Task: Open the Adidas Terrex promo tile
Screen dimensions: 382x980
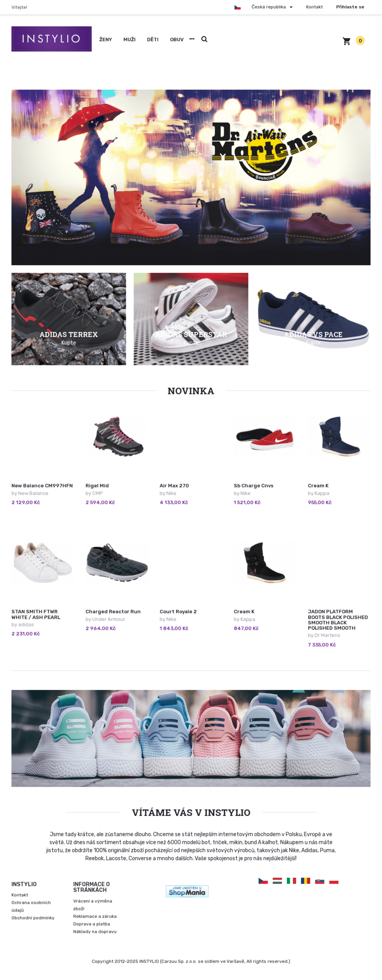Action: coord(69,319)
